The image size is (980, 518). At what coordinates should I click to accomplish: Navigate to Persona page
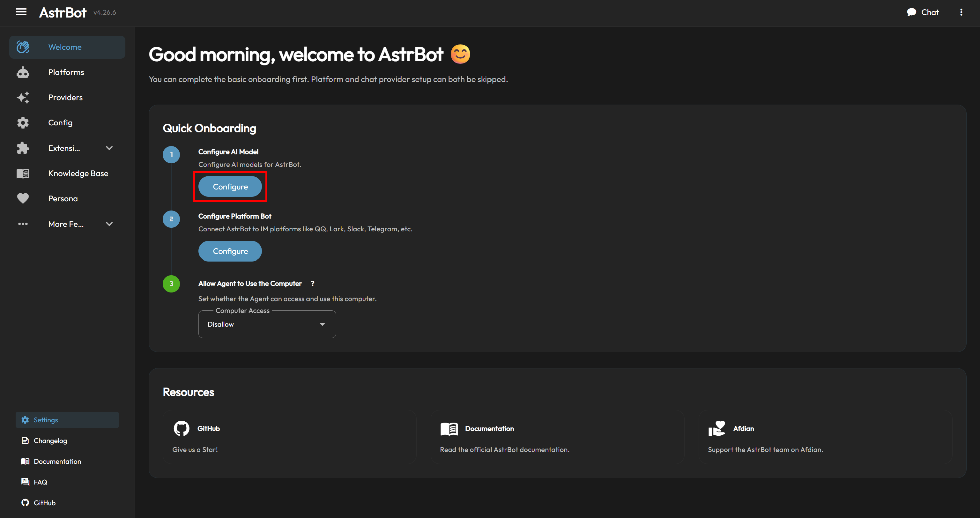click(x=67, y=198)
